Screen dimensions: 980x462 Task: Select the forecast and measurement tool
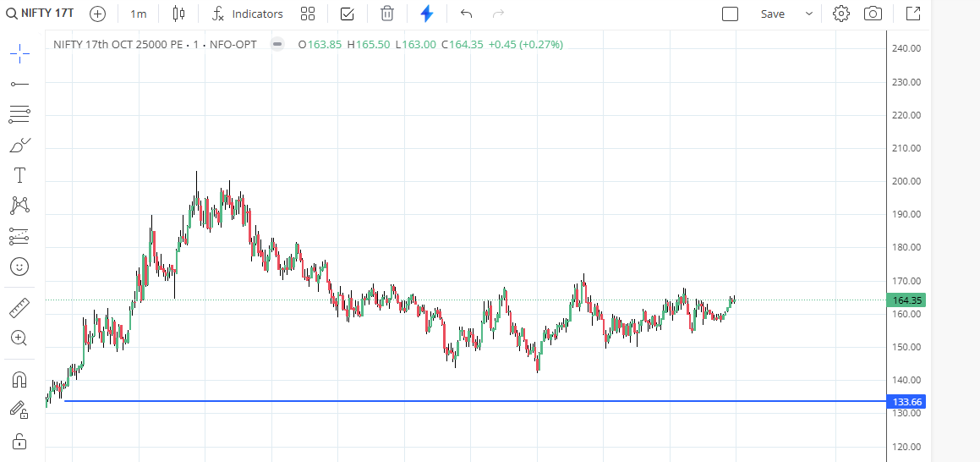coord(19,236)
